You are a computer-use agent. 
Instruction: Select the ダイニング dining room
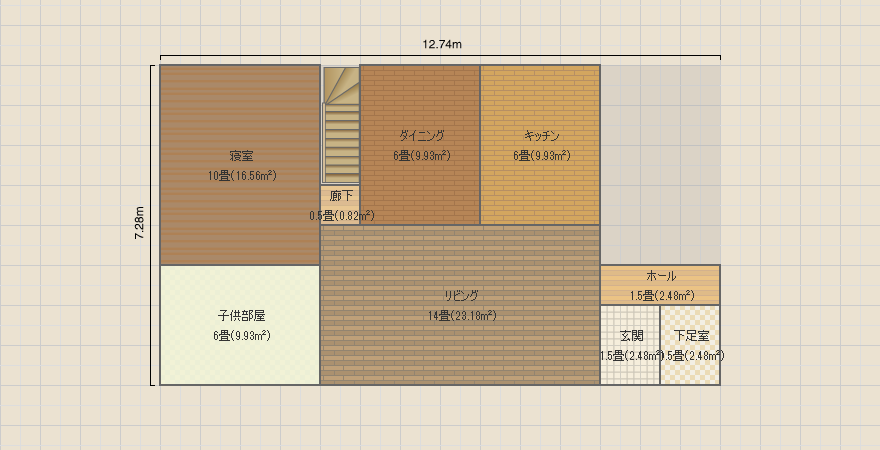(420, 145)
